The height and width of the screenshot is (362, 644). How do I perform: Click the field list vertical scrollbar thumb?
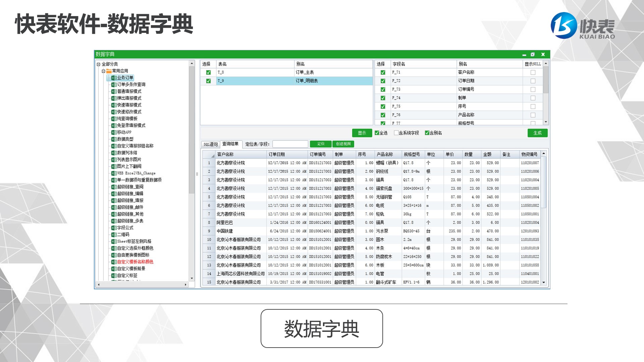click(546, 80)
